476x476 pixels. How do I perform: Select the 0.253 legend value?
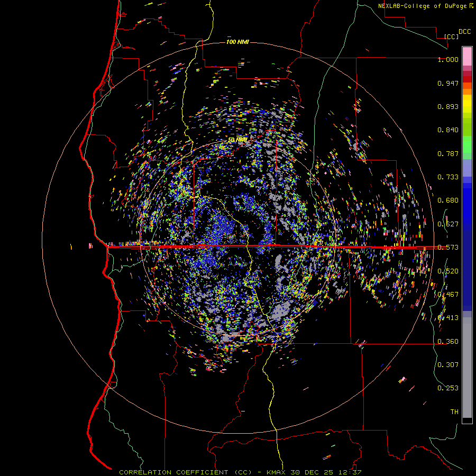448,388
